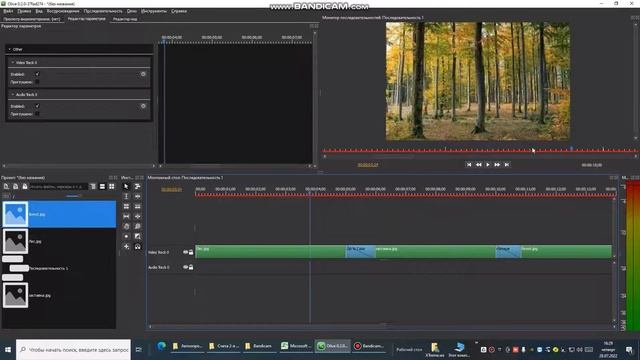
Task: Switch to Редактор нод tab
Action: tap(125, 19)
